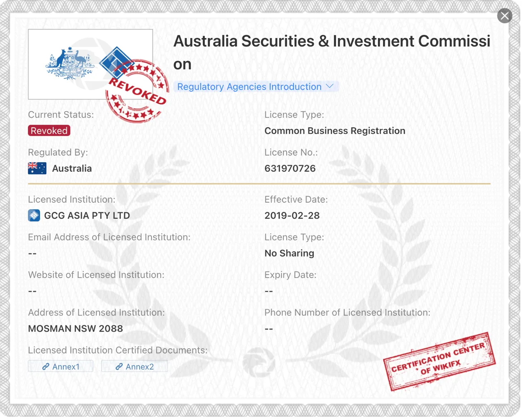
Task: Click the GCG ASIA company logo icon
Action: click(x=34, y=216)
